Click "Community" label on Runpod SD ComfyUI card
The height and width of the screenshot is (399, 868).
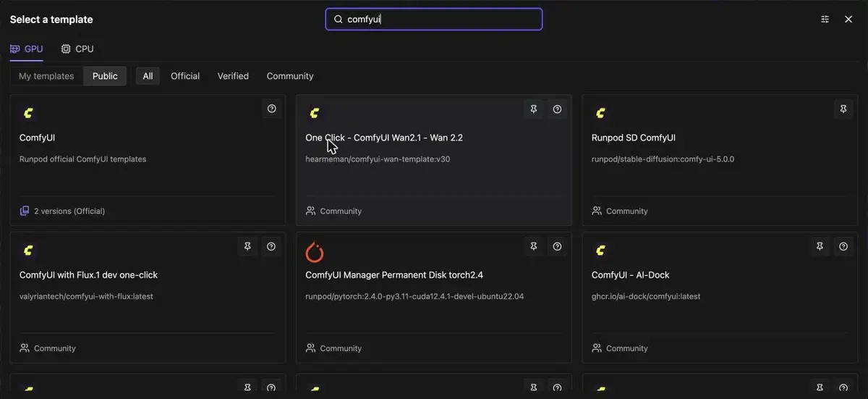627,211
